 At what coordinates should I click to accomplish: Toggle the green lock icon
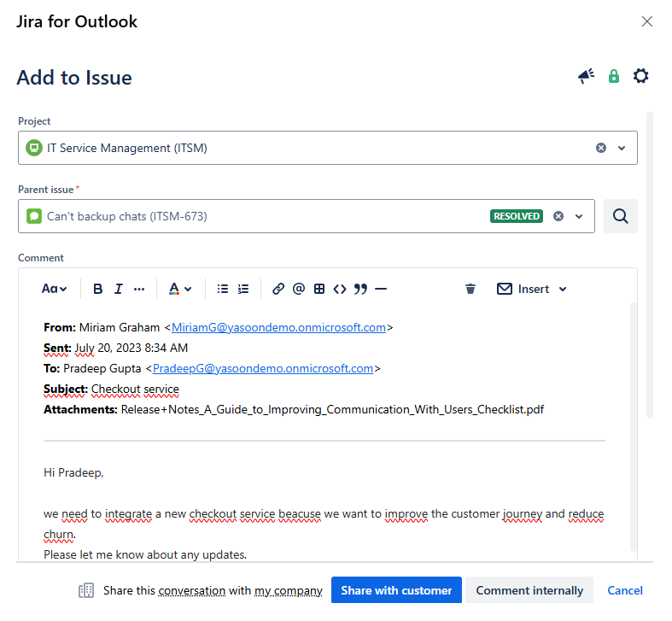[613, 77]
